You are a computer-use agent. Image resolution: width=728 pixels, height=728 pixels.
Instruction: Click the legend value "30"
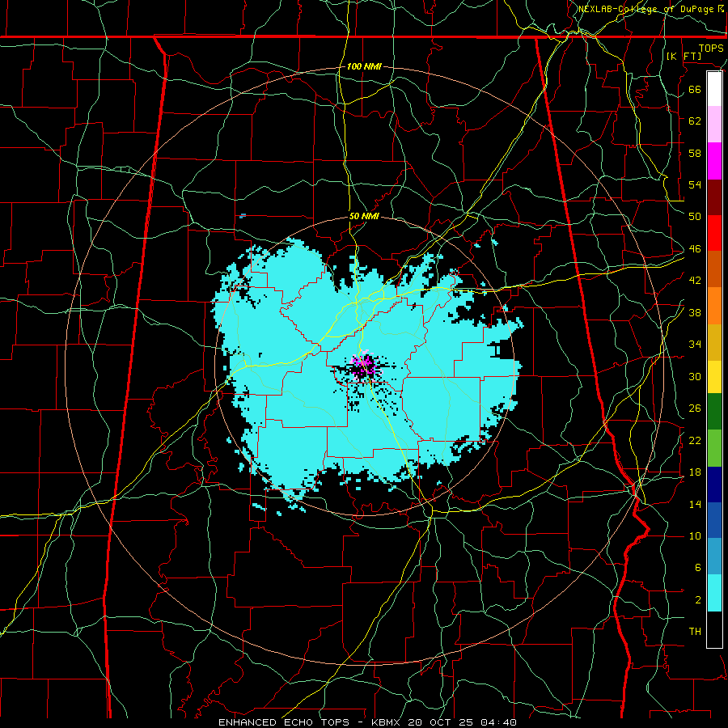click(x=695, y=376)
